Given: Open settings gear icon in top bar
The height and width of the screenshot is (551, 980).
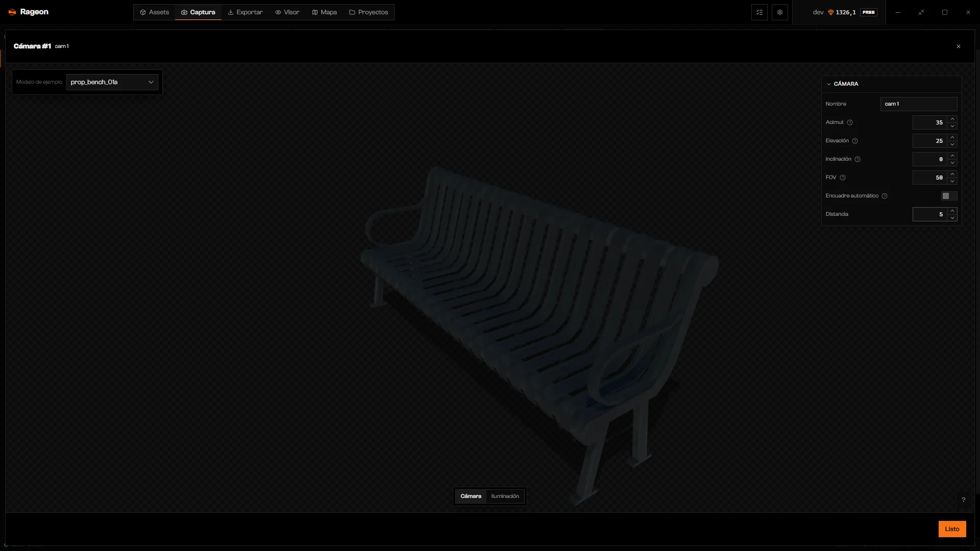Looking at the screenshot, I should pyautogui.click(x=780, y=12).
